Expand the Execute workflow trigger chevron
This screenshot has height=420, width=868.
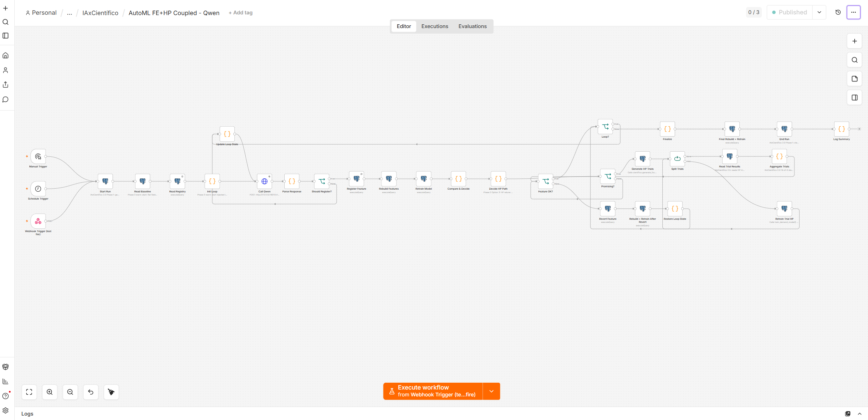tap(492, 391)
